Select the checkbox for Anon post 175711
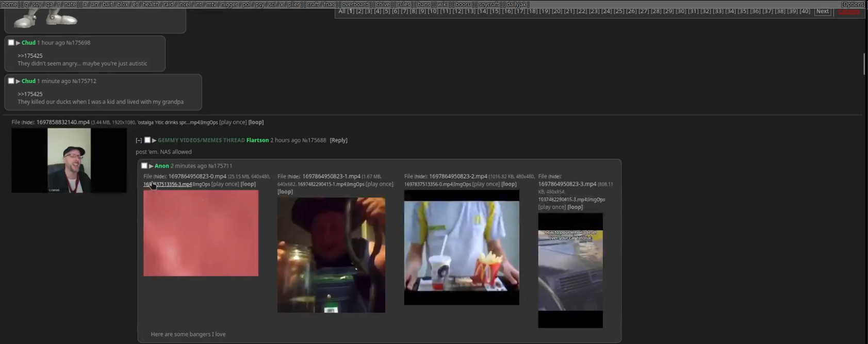 144,166
